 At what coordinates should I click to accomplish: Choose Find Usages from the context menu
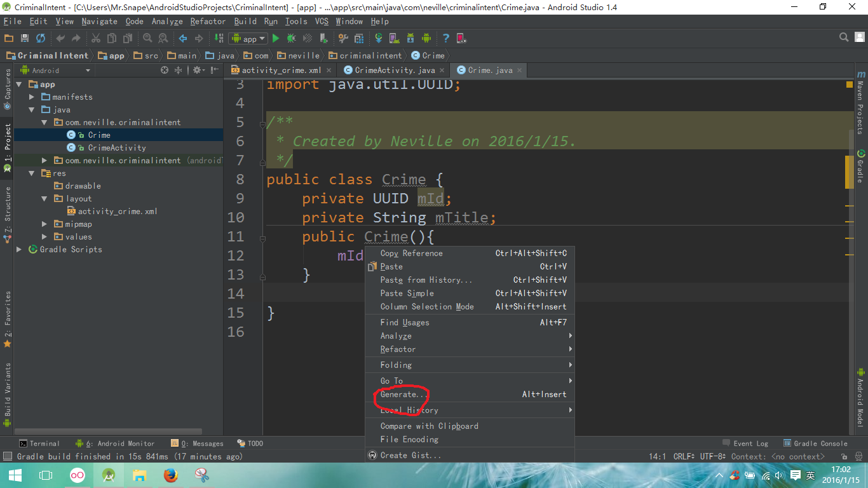[470, 322]
